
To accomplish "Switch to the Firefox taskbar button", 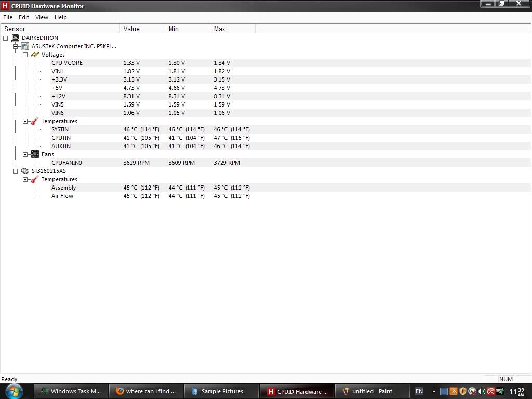I will [146, 391].
